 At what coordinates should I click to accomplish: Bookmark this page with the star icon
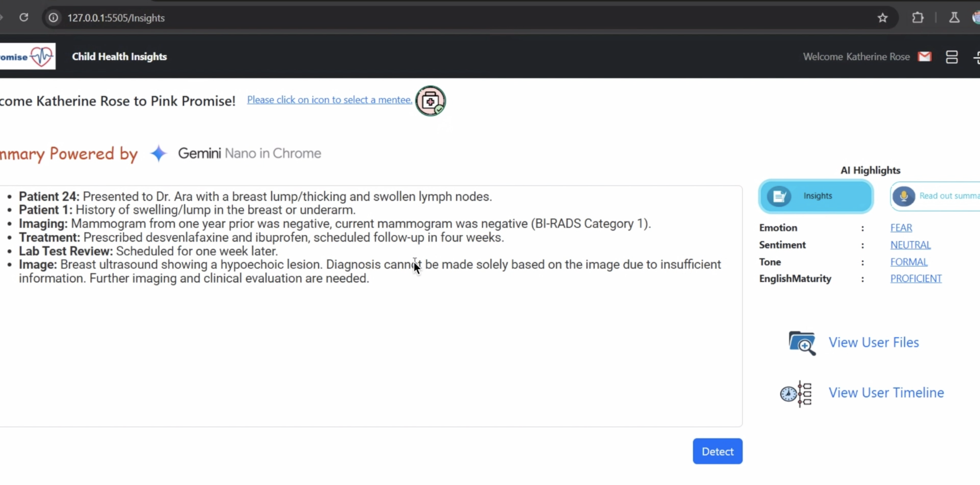click(882, 18)
